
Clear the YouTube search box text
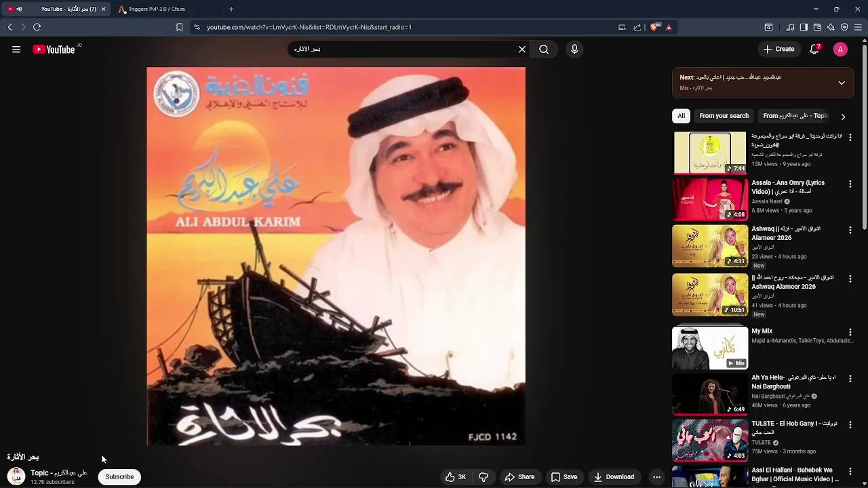522,49
